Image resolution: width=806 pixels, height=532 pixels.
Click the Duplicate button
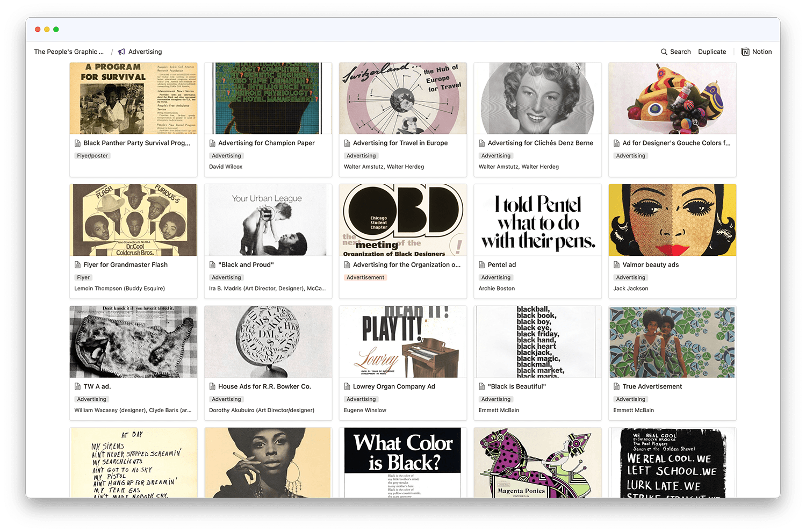(712, 52)
